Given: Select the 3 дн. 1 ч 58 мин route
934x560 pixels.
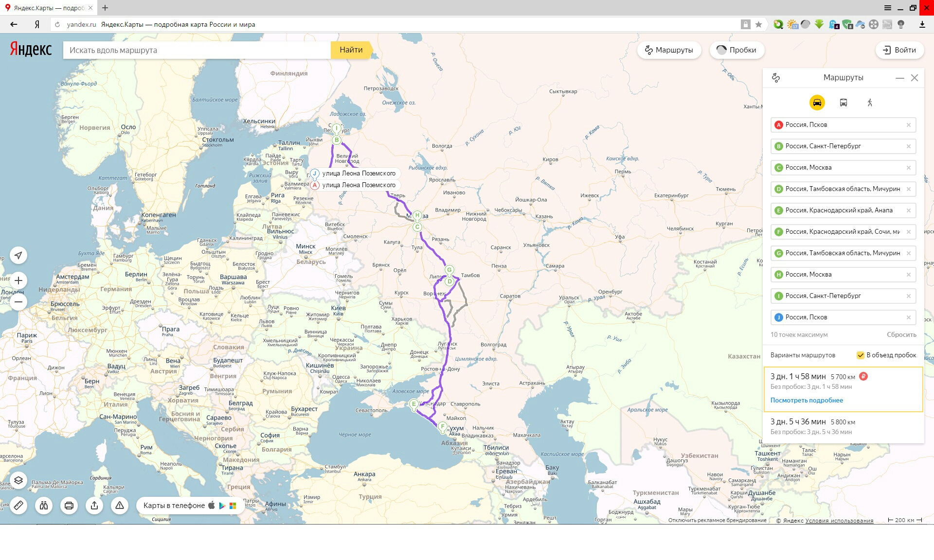Looking at the screenshot, I should (843, 389).
